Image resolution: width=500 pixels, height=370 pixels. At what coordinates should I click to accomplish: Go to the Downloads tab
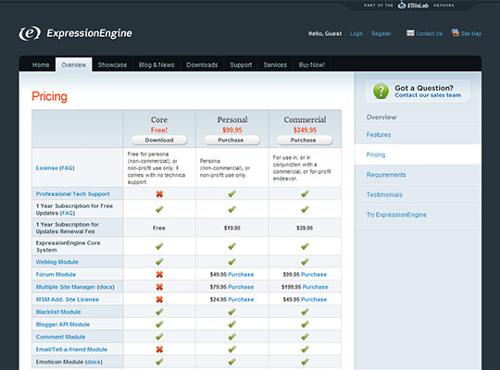pos(202,65)
